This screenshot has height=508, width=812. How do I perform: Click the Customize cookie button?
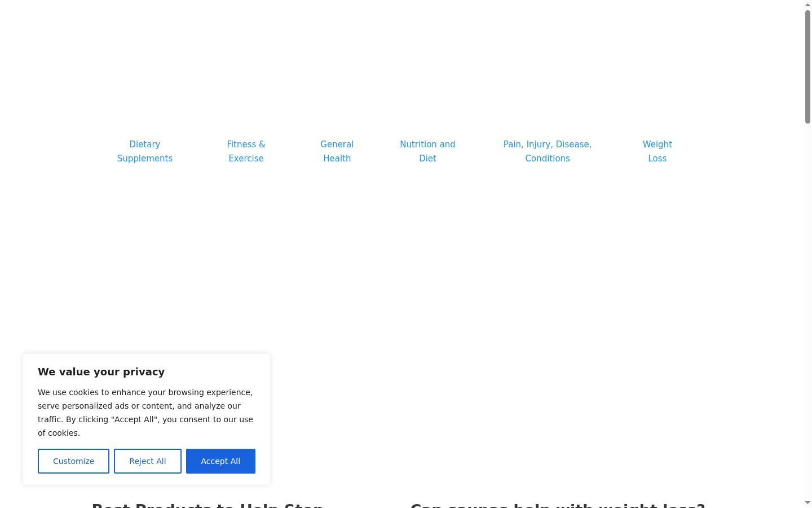(x=73, y=461)
